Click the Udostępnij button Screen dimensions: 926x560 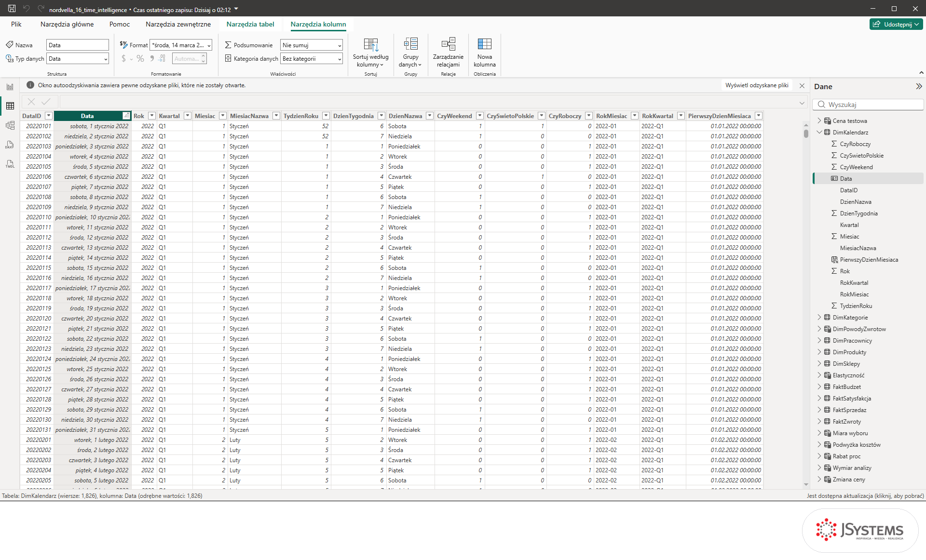click(x=896, y=24)
